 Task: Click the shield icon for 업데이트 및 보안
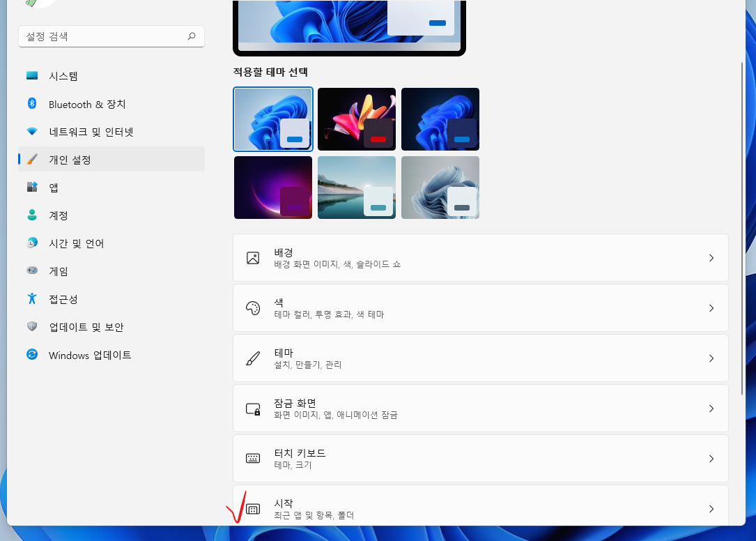pyautogui.click(x=32, y=327)
